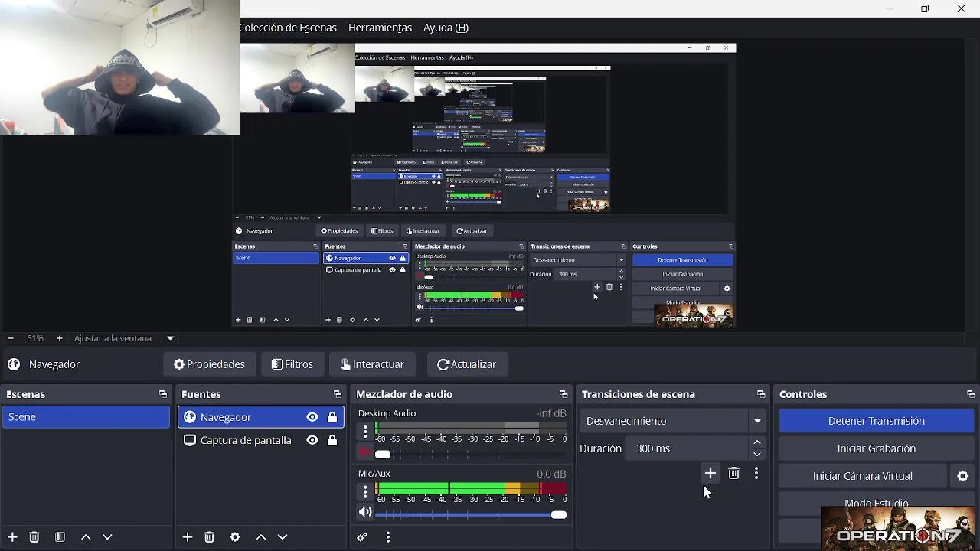The height and width of the screenshot is (551, 980).
Task: Unlock the Navegador source
Action: [332, 417]
